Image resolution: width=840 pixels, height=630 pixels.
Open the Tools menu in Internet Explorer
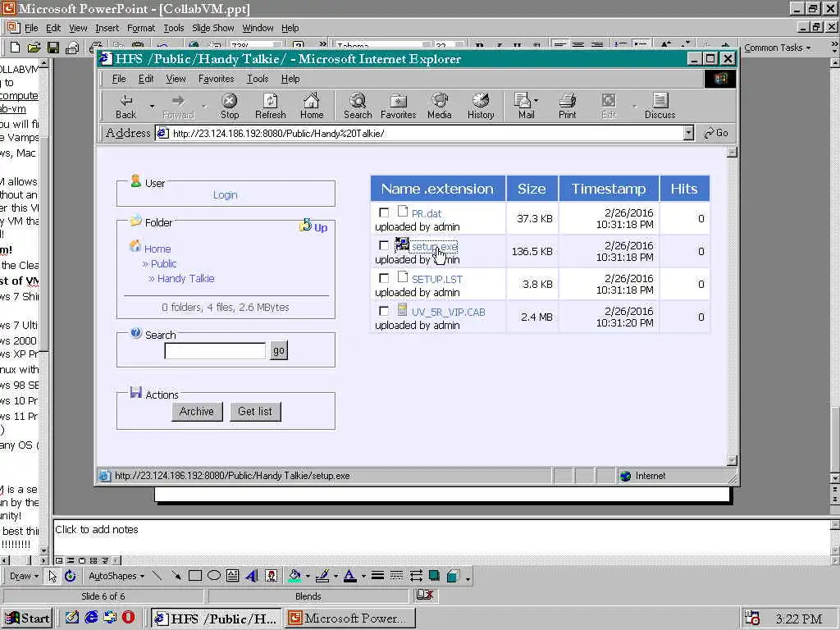[257, 79]
